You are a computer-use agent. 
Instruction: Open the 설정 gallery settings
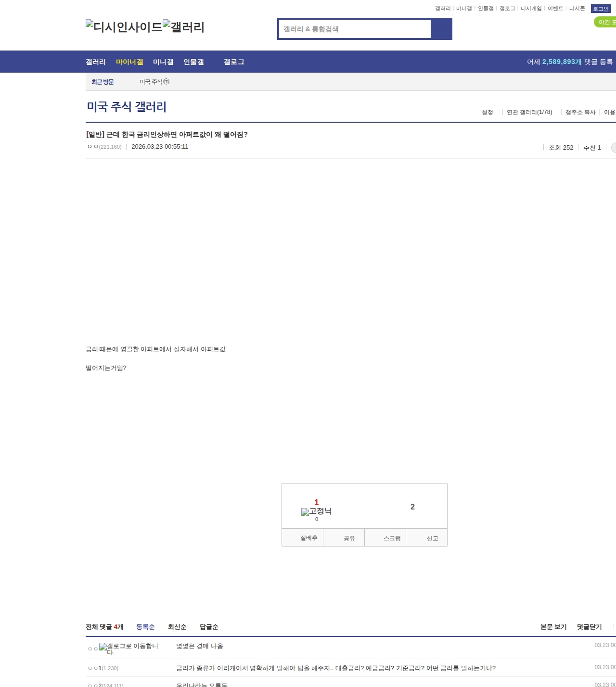pos(488,112)
